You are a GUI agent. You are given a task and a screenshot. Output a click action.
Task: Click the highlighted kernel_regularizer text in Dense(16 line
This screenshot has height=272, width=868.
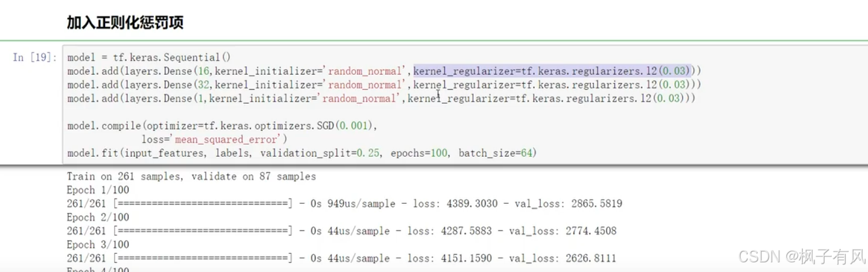tap(552, 71)
